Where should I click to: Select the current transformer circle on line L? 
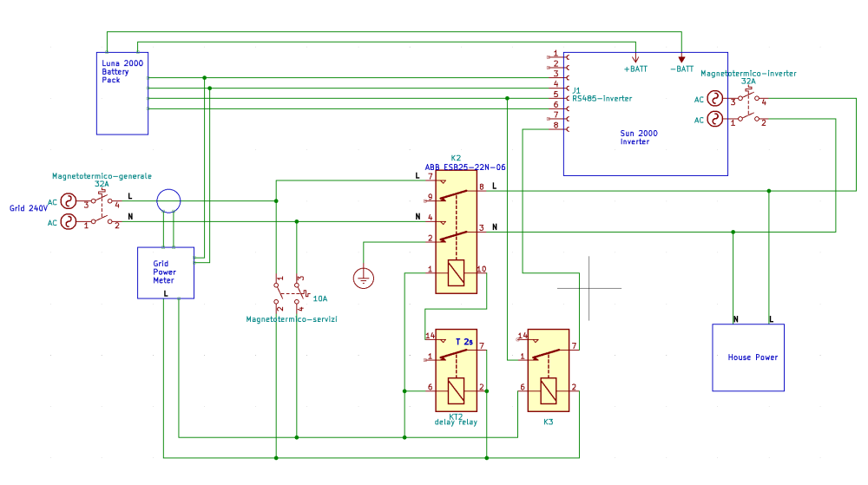click(x=168, y=201)
